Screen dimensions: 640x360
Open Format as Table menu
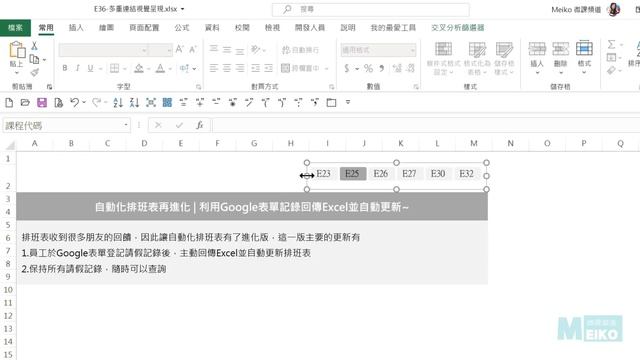[477, 59]
